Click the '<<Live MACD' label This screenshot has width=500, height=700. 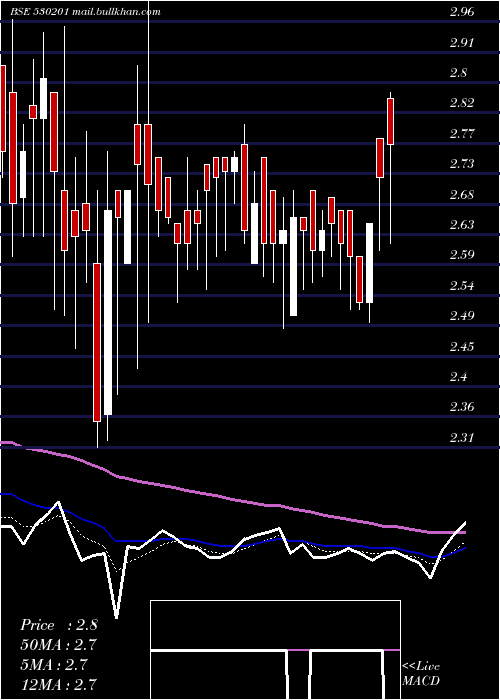[x=421, y=674]
